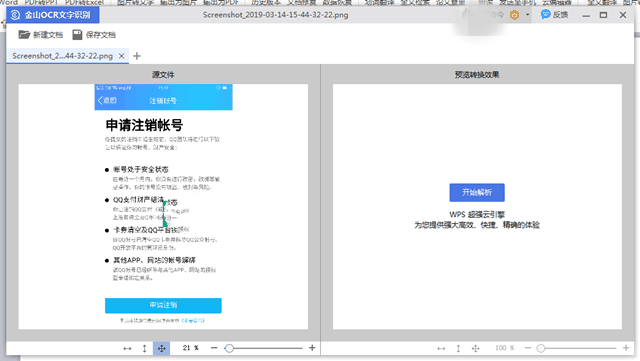Fit-to-page icon in preview panel
This screenshot has height=361, width=640.
pos(476,348)
